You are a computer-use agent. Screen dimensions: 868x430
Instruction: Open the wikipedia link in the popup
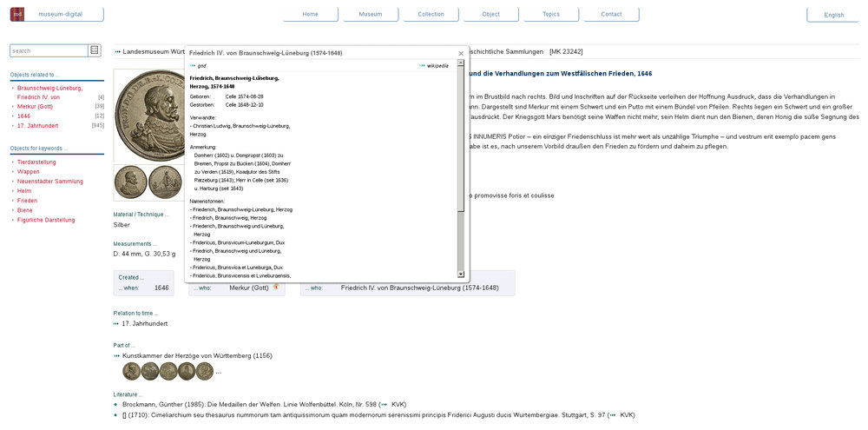click(x=437, y=65)
